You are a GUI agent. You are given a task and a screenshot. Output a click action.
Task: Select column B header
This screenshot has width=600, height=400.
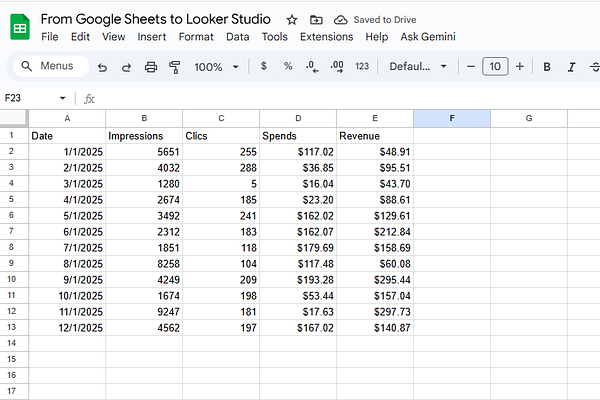(144, 118)
